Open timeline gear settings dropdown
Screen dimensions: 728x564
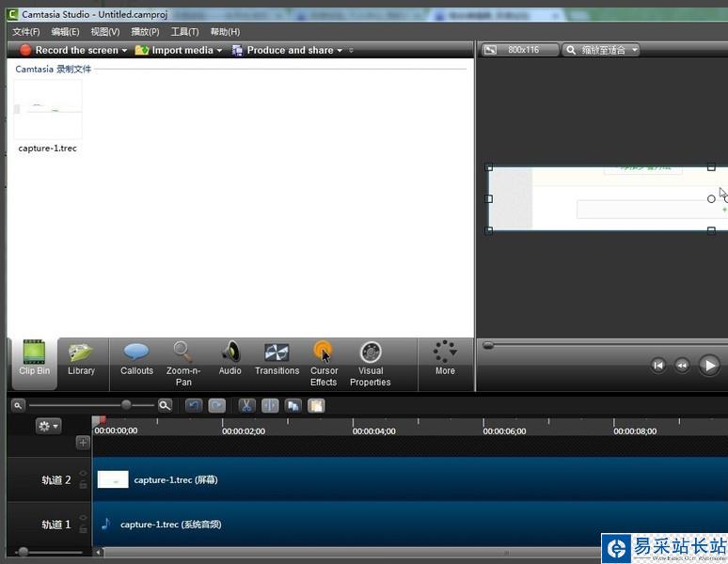[x=48, y=426]
